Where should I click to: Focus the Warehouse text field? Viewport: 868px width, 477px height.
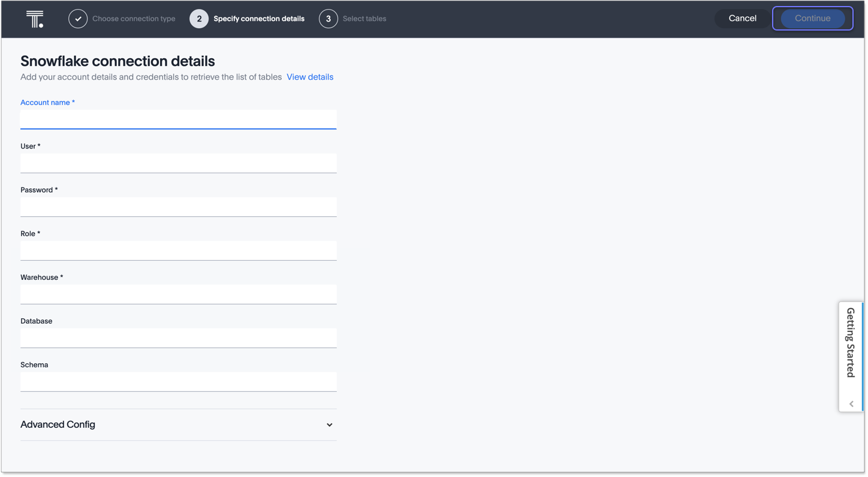178,294
